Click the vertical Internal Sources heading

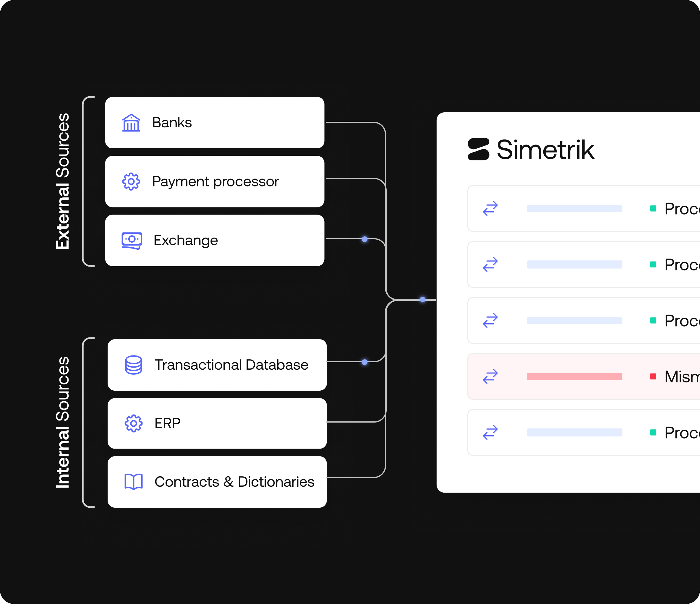62,422
